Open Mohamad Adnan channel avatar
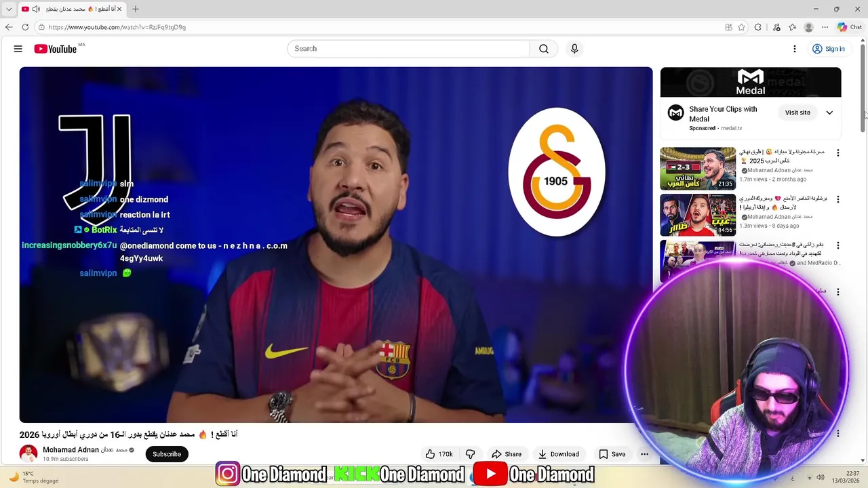 pos(28,454)
